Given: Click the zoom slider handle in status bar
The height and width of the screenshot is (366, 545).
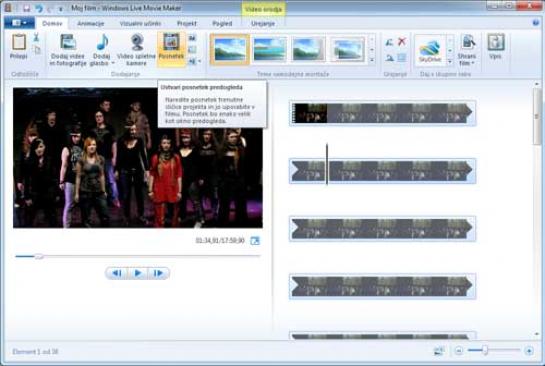Looking at the screenshot, I should [x=485, y=350].
